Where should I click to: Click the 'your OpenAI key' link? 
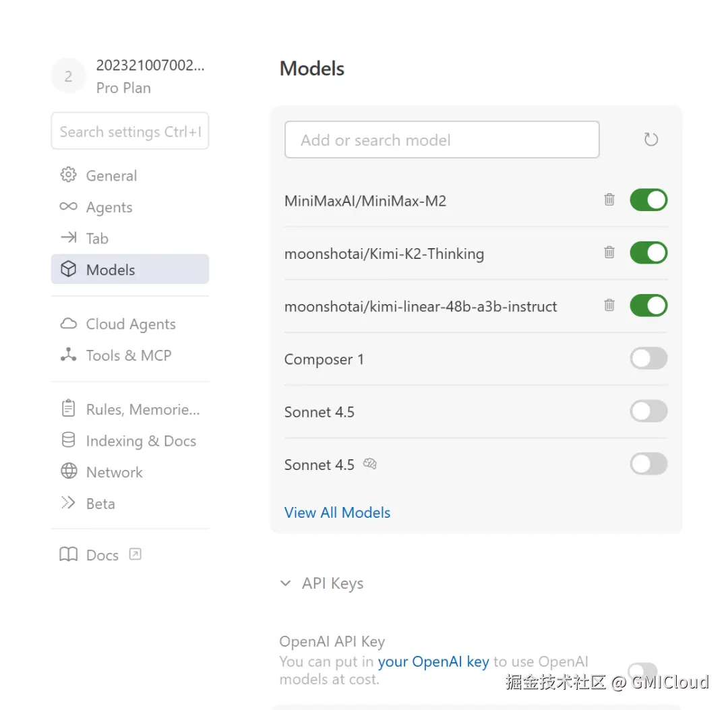(x=433, y=661)
